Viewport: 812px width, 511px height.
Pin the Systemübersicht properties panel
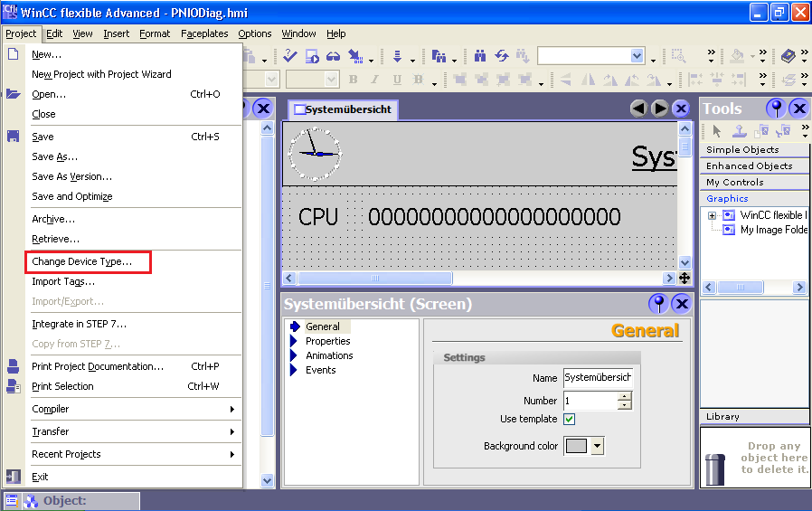659,304
